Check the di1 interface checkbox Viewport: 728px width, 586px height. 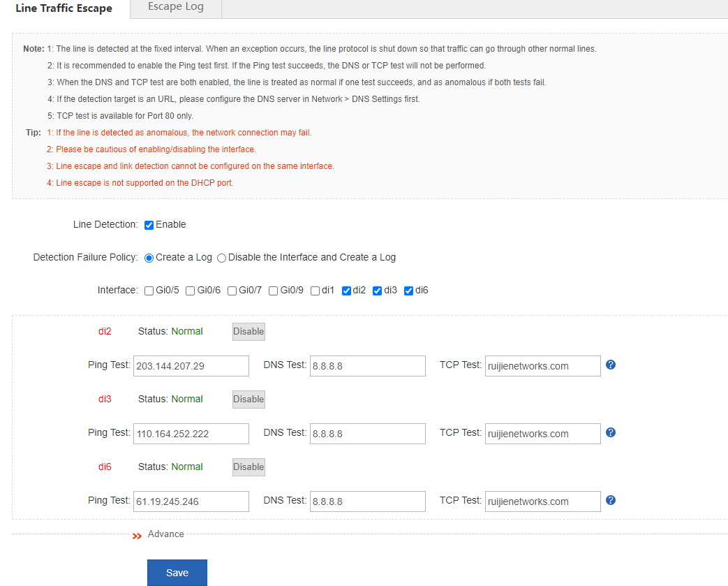point(315,291)
